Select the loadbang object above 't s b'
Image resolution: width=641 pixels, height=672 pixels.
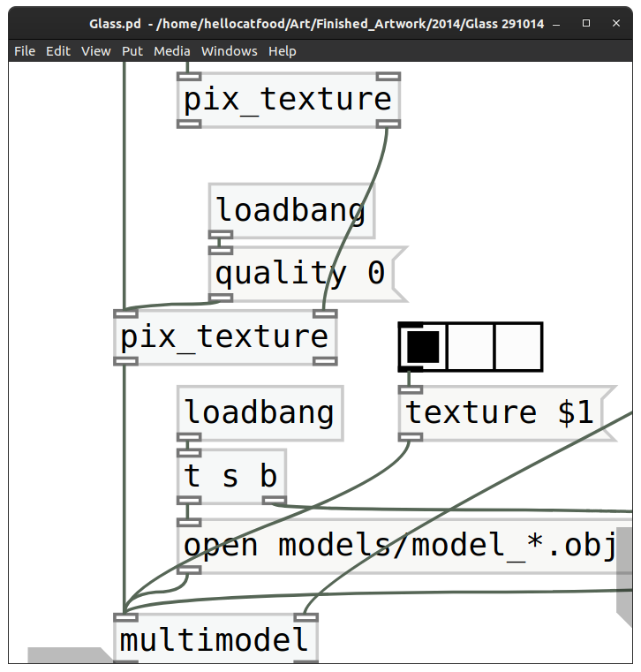[x=260, y=413]
